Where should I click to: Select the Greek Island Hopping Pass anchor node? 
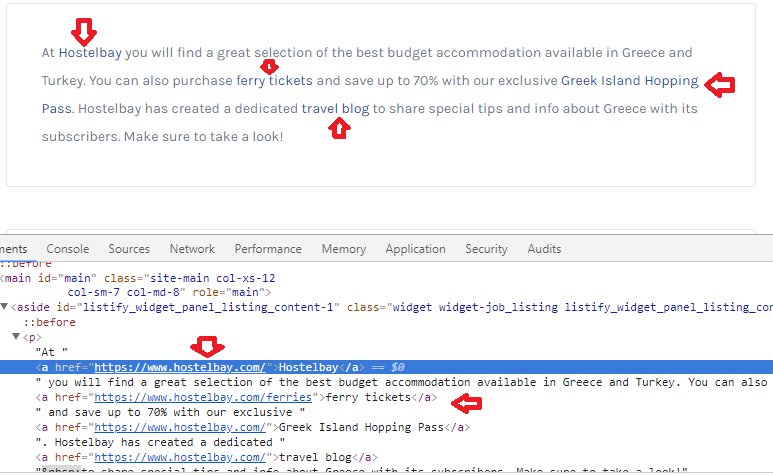click(x=252, y=427)
